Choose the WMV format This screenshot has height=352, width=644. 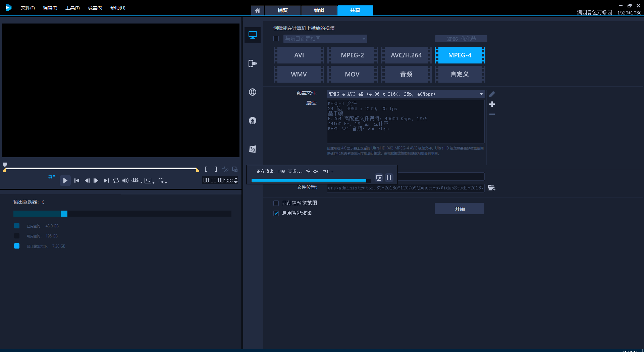click(299, 74)
